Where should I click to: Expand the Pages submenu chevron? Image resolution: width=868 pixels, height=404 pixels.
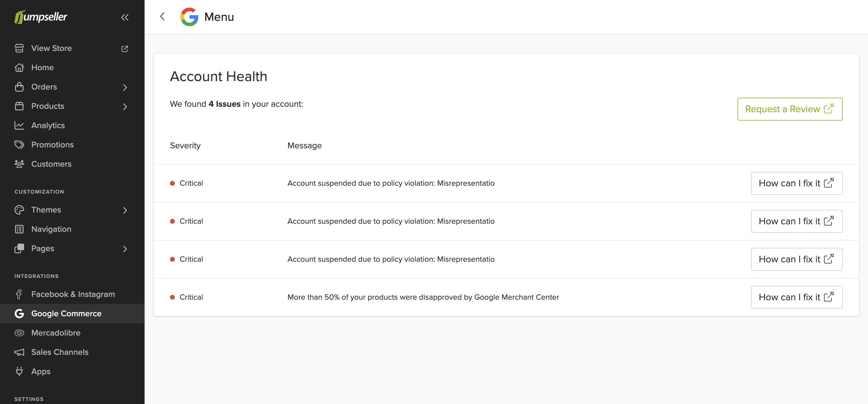click(x=125, y=249)
